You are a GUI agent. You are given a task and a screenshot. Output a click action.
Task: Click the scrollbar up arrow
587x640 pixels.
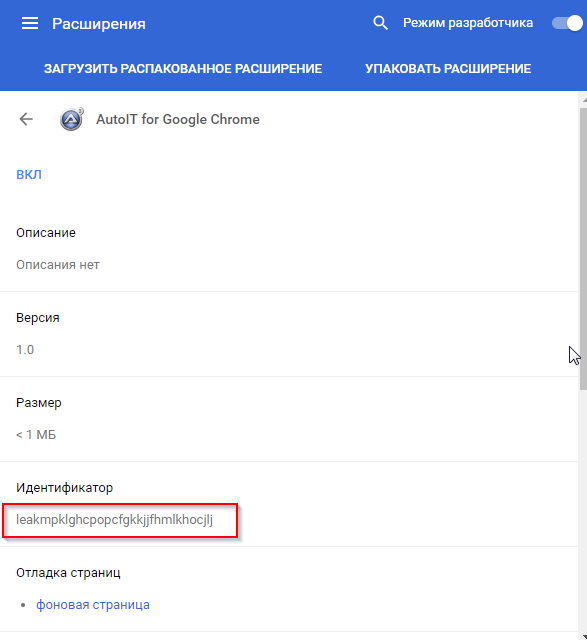[x=584, y=99]
